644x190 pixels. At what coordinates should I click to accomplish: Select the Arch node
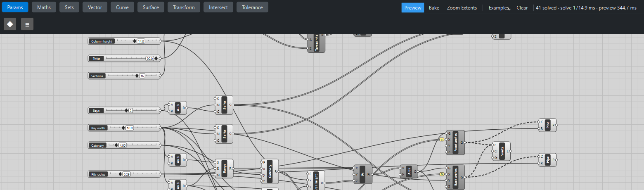(x=409, y=171)
